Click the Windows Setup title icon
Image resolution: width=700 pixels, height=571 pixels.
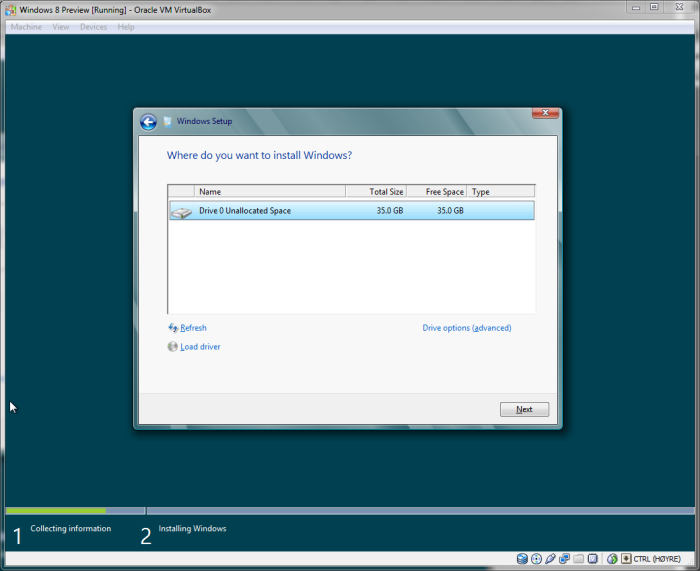click(167, 121)
